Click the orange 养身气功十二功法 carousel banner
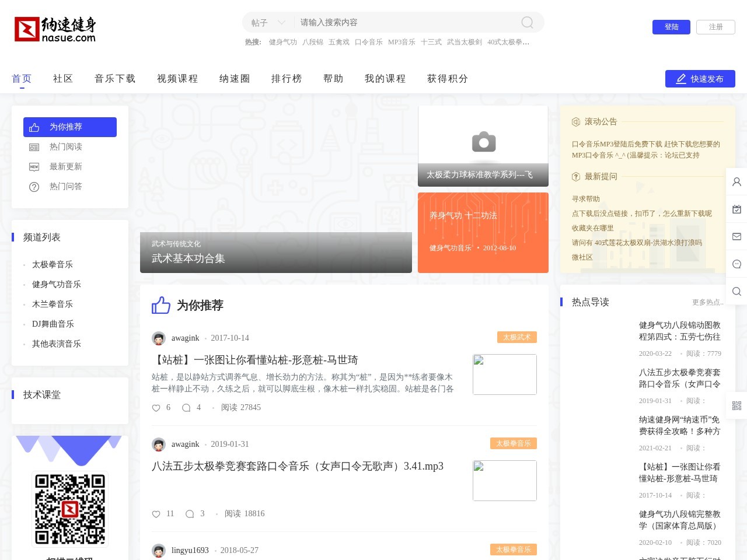The width and height of the screenshot is (747, 560). click(483, 232)
